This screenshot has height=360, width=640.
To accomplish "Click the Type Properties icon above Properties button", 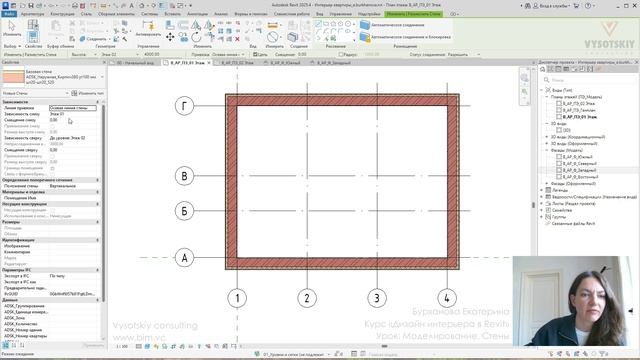I will coord(33,24).
